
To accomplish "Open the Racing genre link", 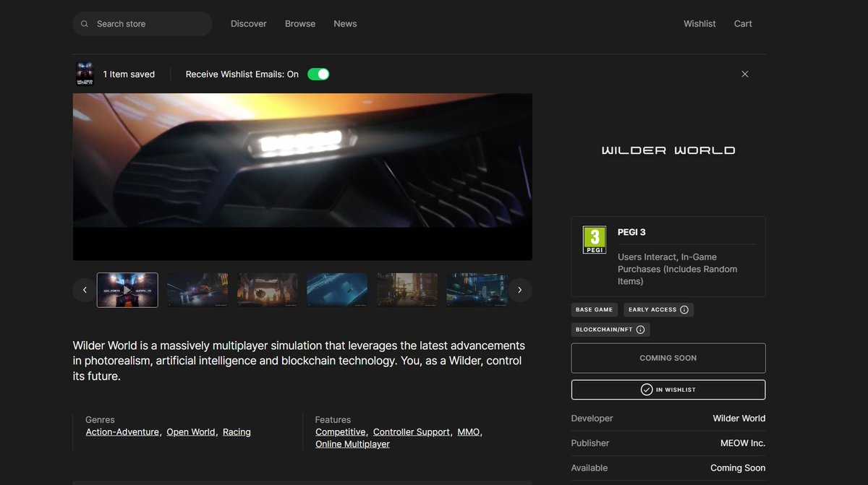I will [x=237, y=432].
